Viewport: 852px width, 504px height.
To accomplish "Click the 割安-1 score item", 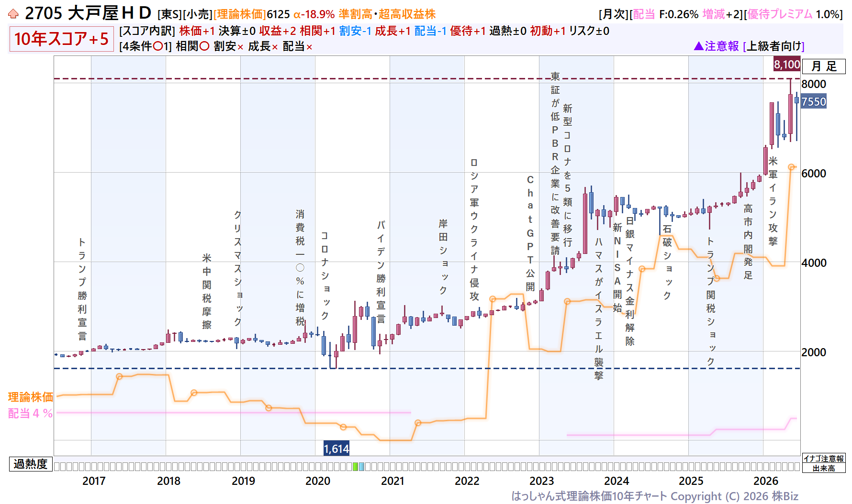I will click(x=355, y=31).
